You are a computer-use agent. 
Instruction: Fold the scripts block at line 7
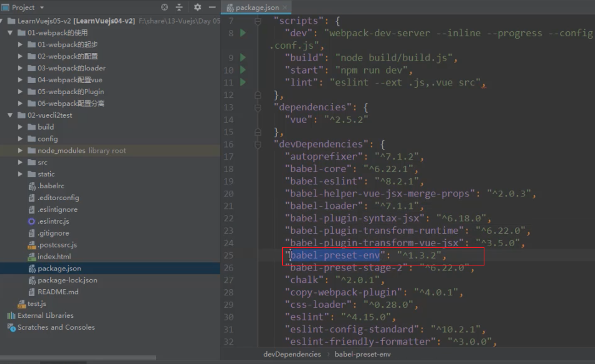point(258,21)
